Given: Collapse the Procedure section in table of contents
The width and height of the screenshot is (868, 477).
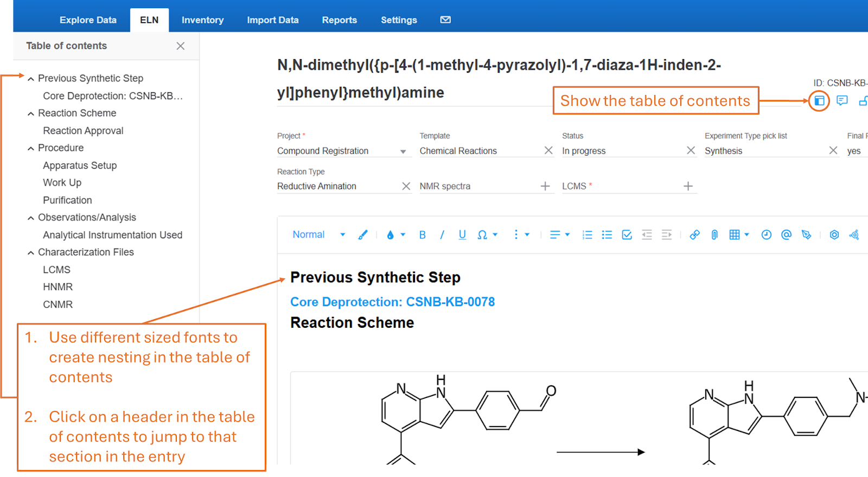Looking at the screenshot, I should 31,148.
